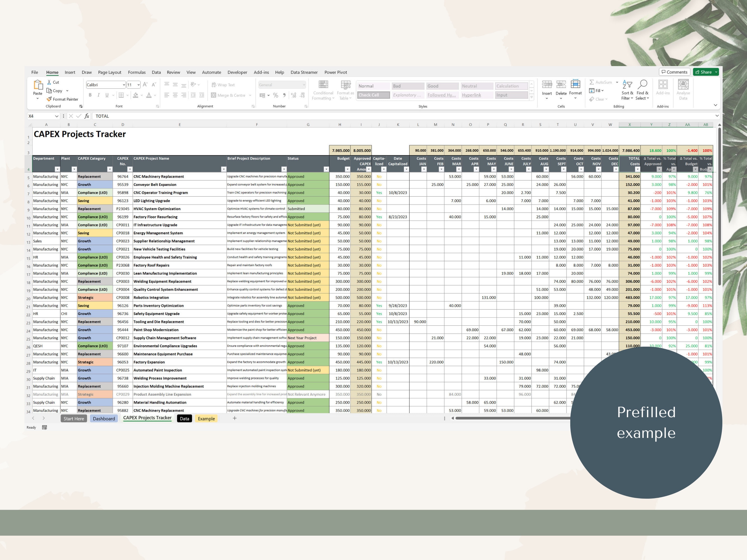Click the green Share button
Image resolution: width=747 pixels, height=560 pixels.
[706, 72]
